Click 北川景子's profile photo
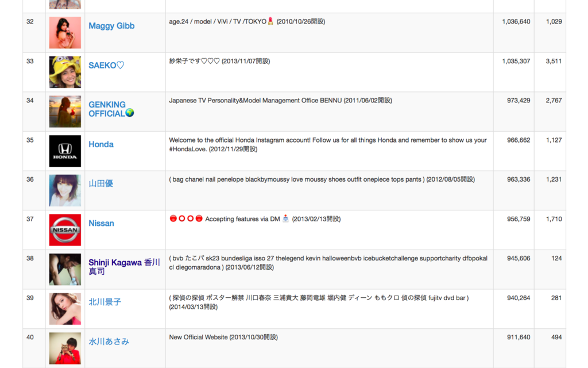588x368 pixels. (x=65, y=309)
